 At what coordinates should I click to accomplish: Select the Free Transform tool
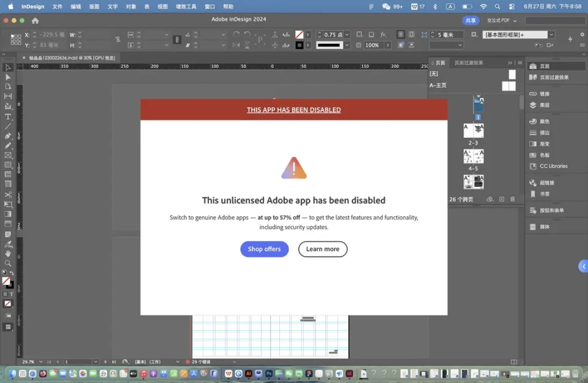click(x=8, y=204)
